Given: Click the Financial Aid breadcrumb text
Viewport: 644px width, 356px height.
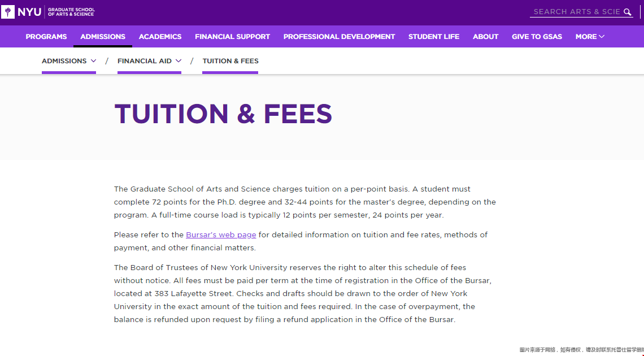Looking at the screenshot, I should coord(145,61).
